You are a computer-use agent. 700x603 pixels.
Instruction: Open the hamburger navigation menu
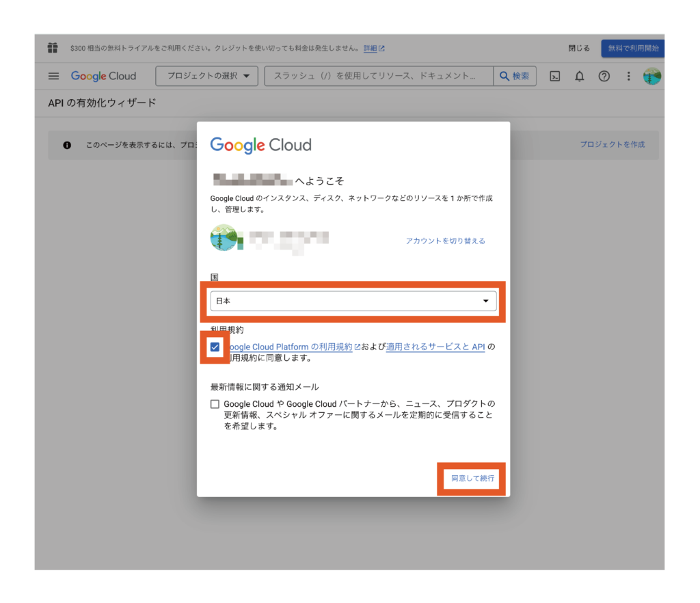point(53,77)
